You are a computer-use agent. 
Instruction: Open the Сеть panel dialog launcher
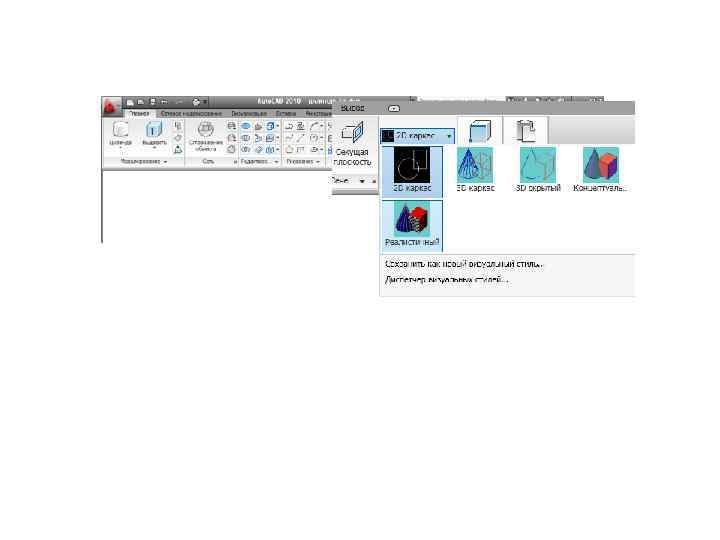235,162
